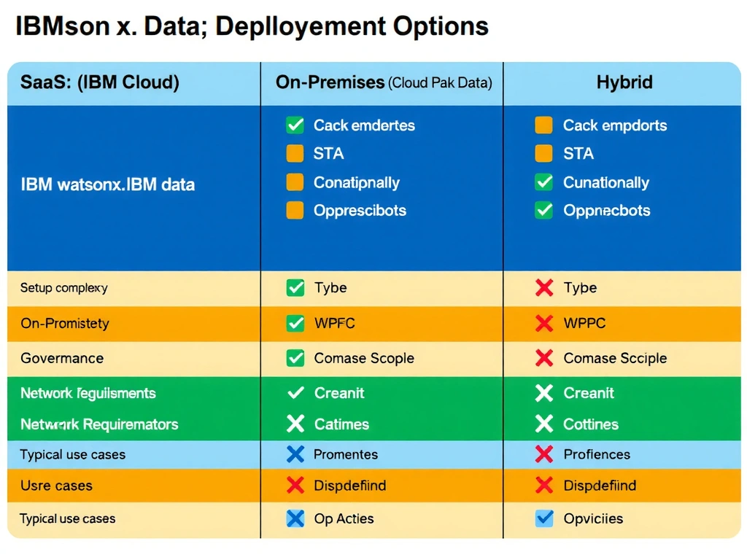Click the blue X box beside "Op Acties"
The width and height of the screenshot is (747, 560).
coord(295,518)
